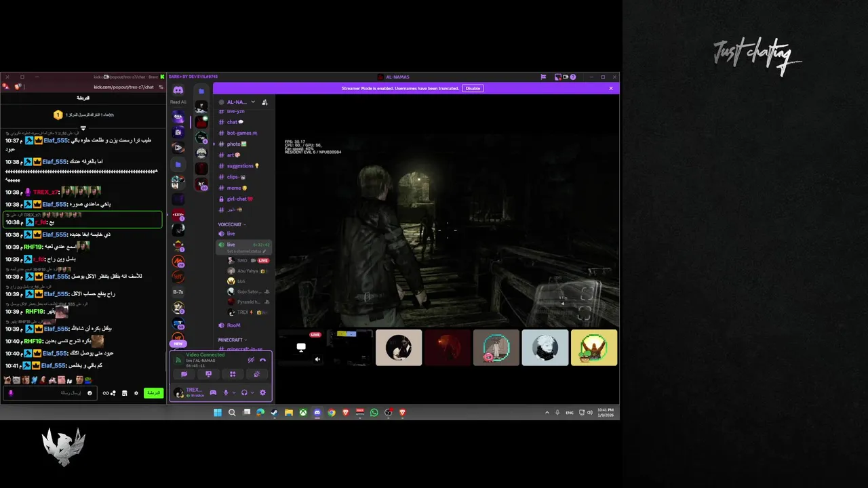The image size is (868, 488).
Task: Open ENG language switcher in tray
Action: click(x=570, y=412)
